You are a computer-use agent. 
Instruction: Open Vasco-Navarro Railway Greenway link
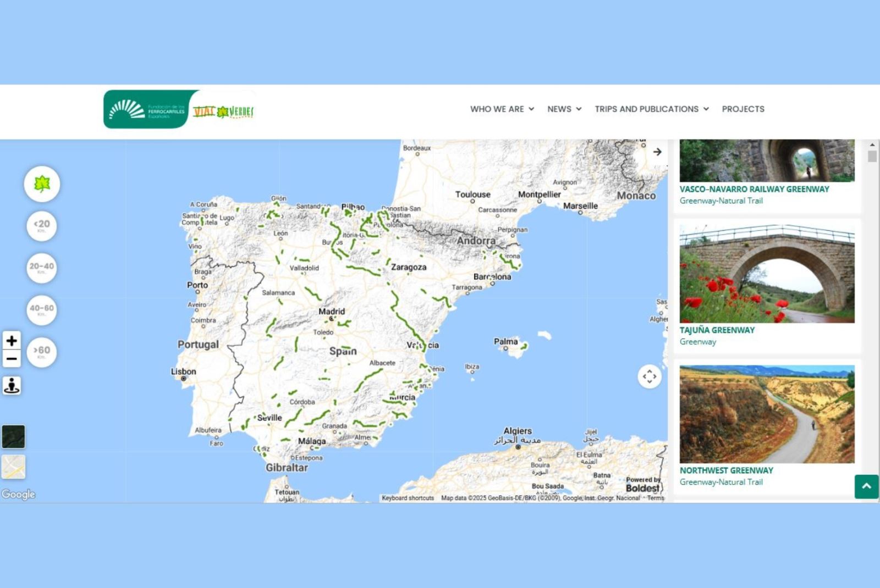(754, 189)
